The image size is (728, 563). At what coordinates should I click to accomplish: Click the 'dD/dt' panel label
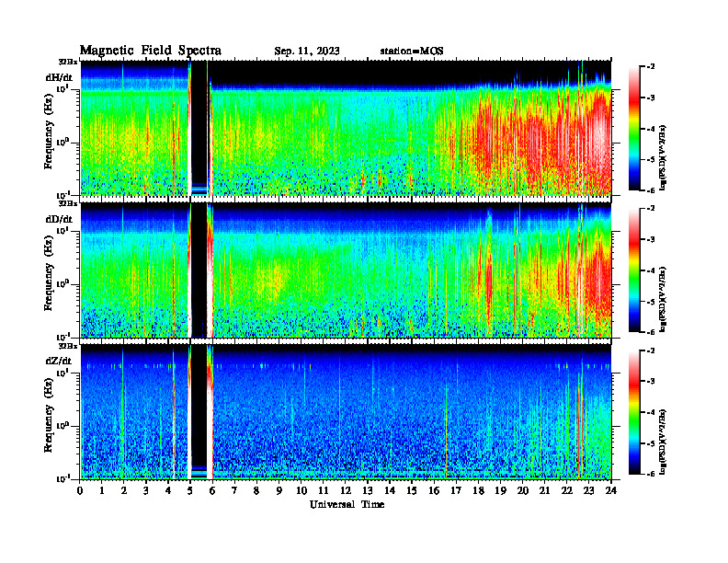click(x=59, y=219)
